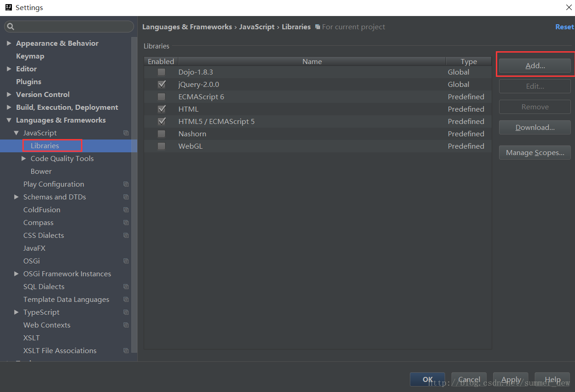Open the Plugins settings page

click(28, 82)
